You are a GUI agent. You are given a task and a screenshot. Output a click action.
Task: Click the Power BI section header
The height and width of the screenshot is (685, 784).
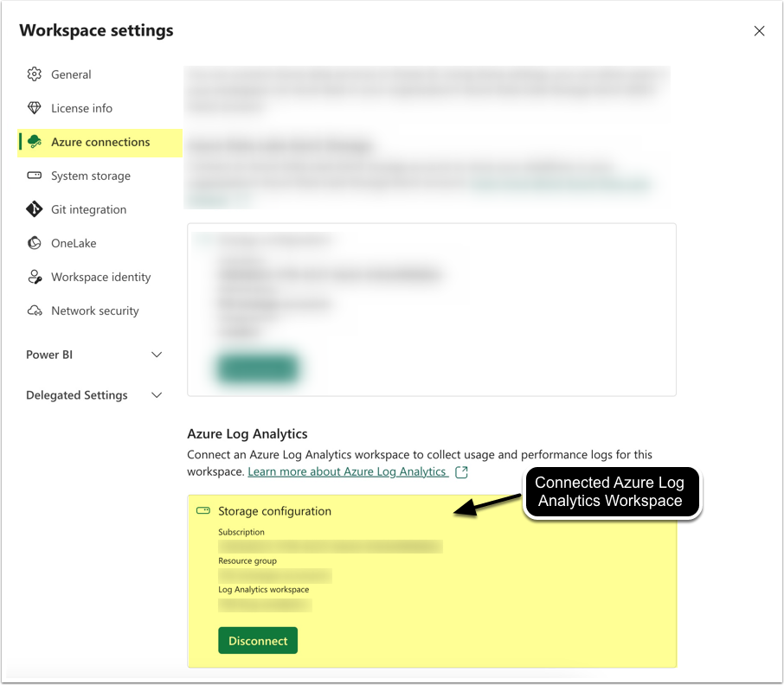click(49, 355)
